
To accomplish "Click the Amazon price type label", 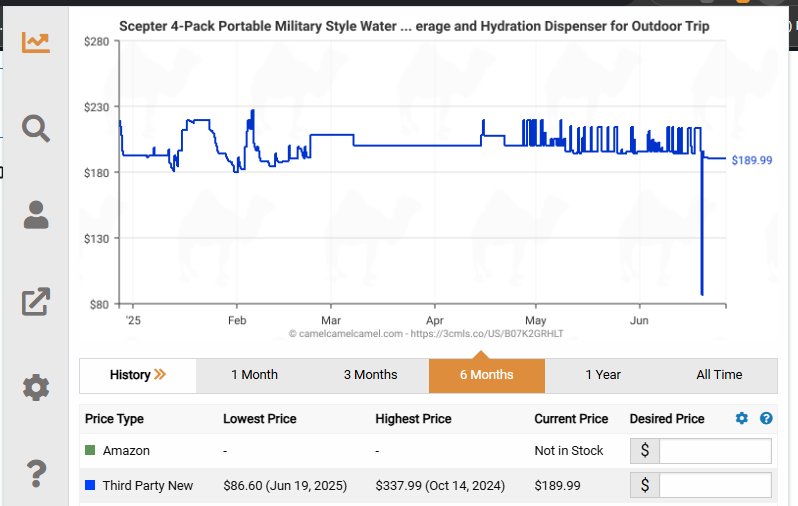I will pyautogui.click(x=126, y=451).
